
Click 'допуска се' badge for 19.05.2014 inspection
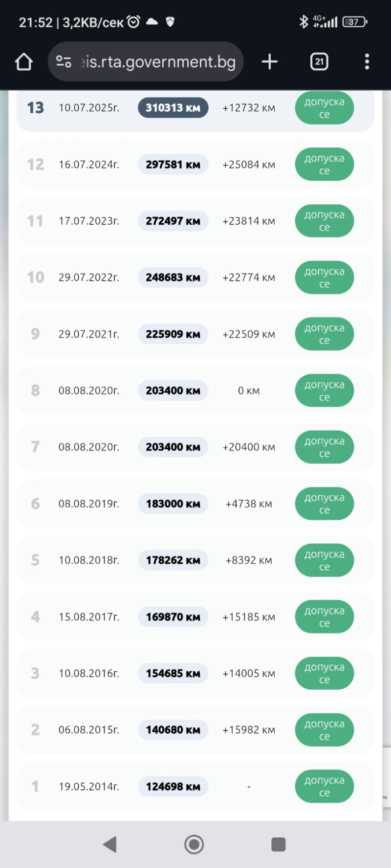(x=324, y=786)
